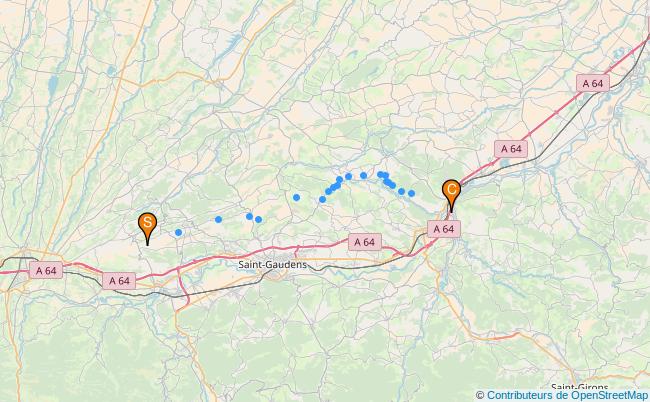Select the blue dot closest to the C marker

tap(411, 193)
